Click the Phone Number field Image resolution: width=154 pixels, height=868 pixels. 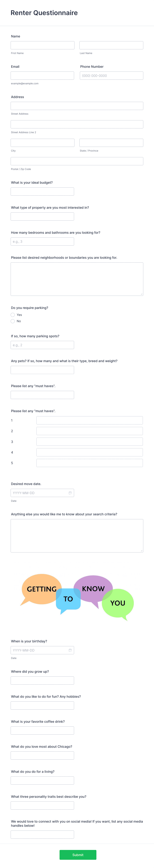[x=111, y=75]
